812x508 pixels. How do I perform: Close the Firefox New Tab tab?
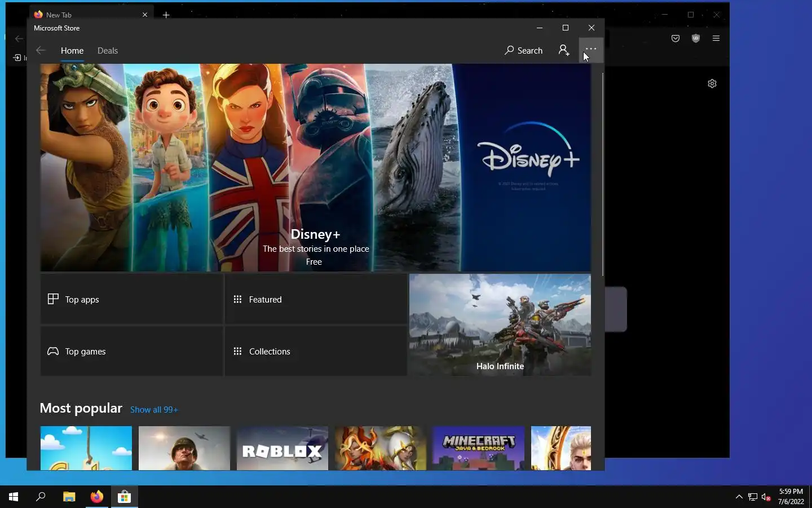pyautogui.click(x=145, y=15)
